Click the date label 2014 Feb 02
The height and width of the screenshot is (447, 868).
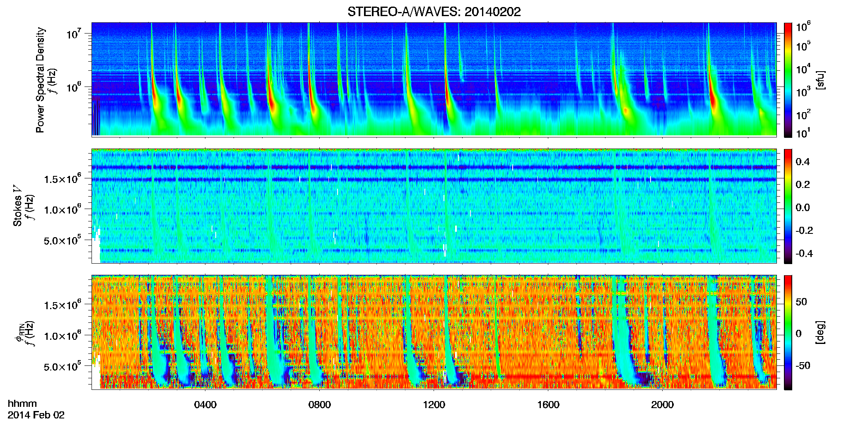tap(36, 415)
